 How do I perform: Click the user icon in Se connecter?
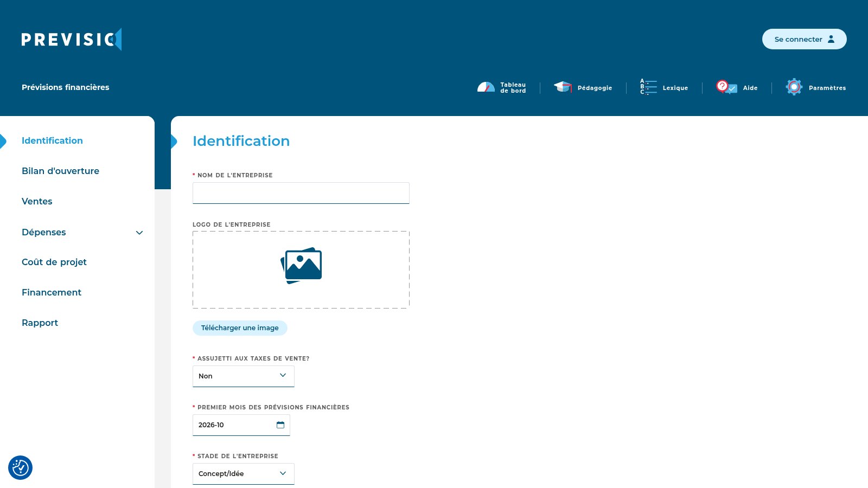(831, 39)
